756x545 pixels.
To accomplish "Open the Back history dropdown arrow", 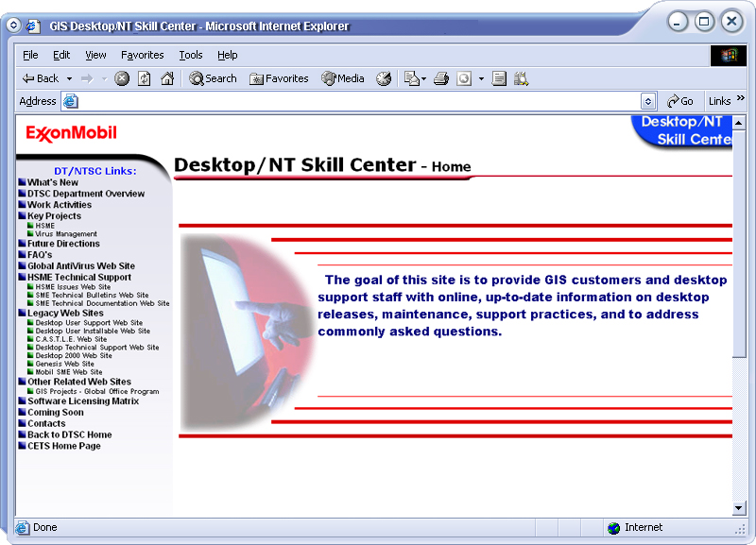I will [x=69, y=78].
